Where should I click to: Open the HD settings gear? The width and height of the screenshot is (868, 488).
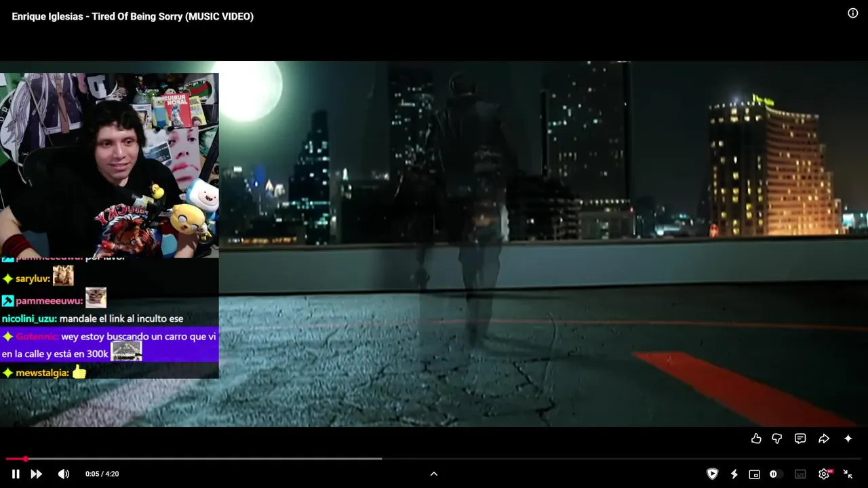(x=825, y=474)
